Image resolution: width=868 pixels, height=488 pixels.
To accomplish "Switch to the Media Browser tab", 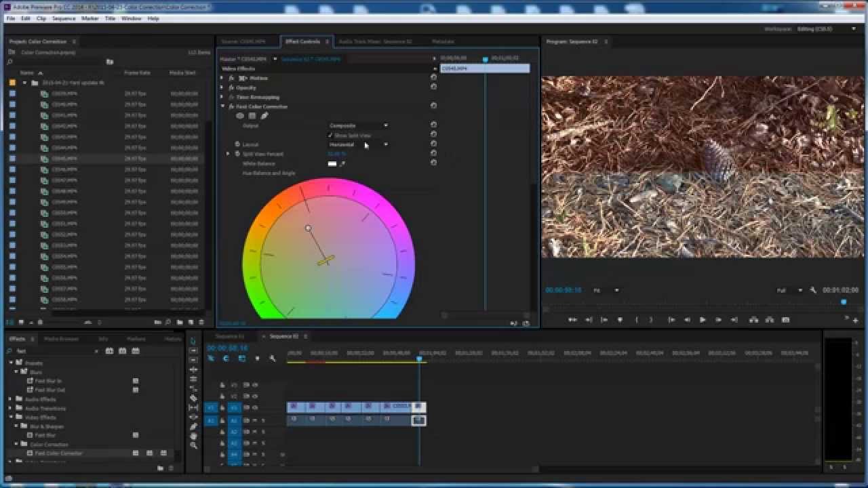I will click(61, 339).
